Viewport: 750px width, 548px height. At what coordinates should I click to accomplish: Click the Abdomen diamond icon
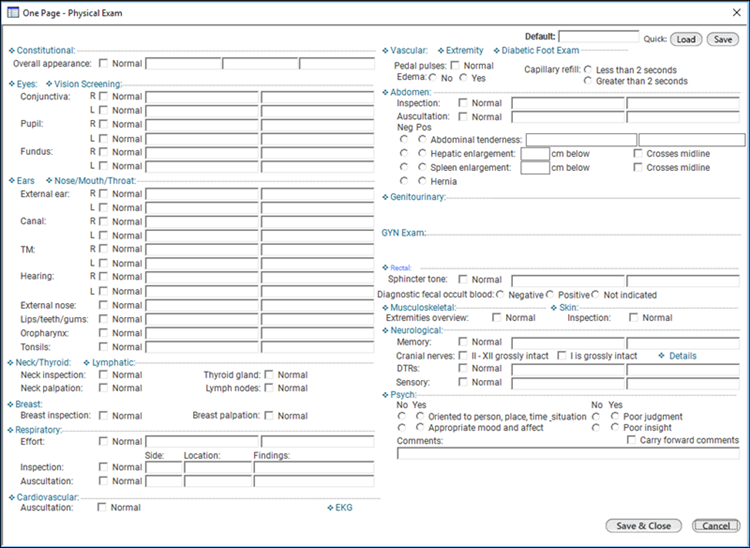pyautogui.click(x=386, y=92)
